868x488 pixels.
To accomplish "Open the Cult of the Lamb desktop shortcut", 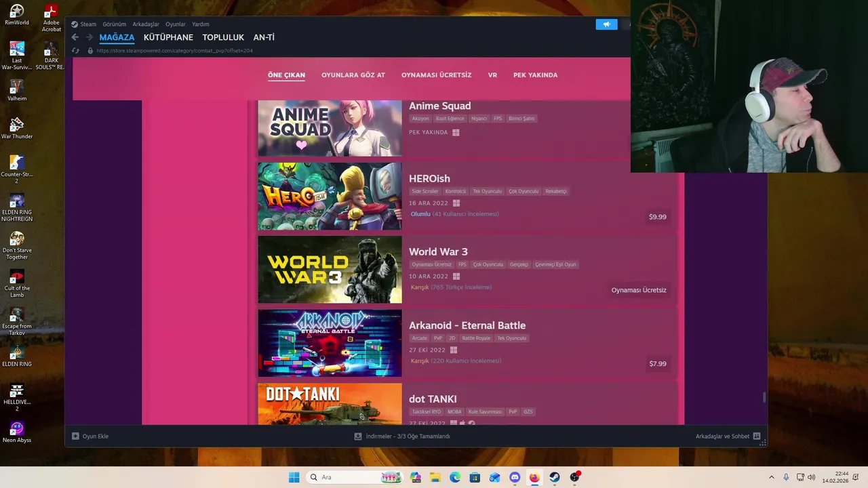I will [x=17, y=284].
